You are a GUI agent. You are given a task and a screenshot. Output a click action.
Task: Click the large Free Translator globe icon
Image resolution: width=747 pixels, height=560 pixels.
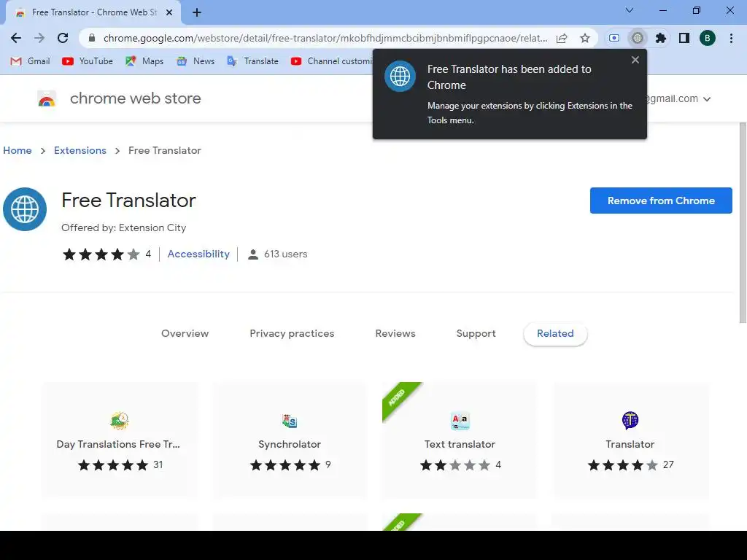25,209
